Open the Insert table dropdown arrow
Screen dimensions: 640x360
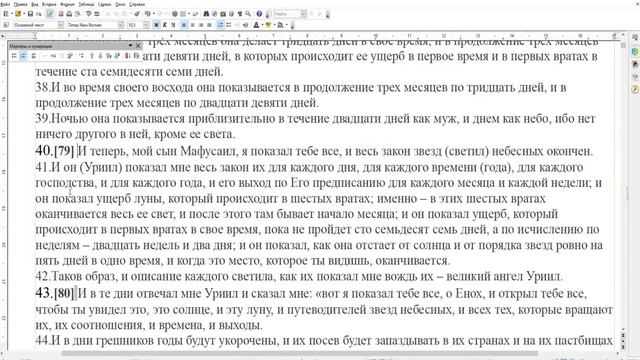pyautogui.click(x=189, y=14)
